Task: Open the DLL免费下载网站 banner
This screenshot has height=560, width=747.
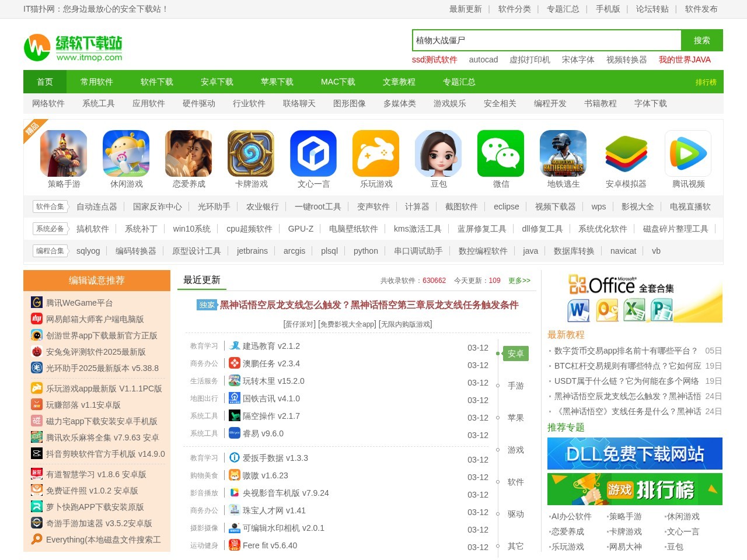Action: tap(634, 454)
